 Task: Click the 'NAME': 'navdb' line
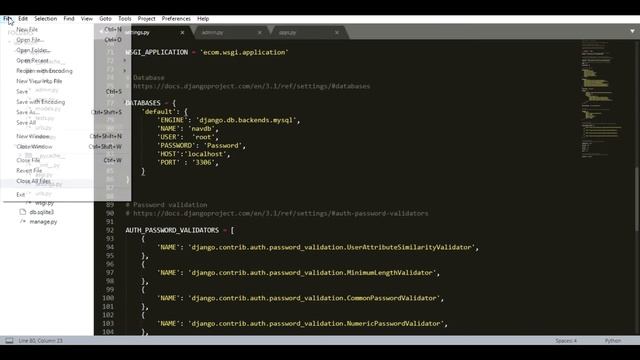(188, 129)
